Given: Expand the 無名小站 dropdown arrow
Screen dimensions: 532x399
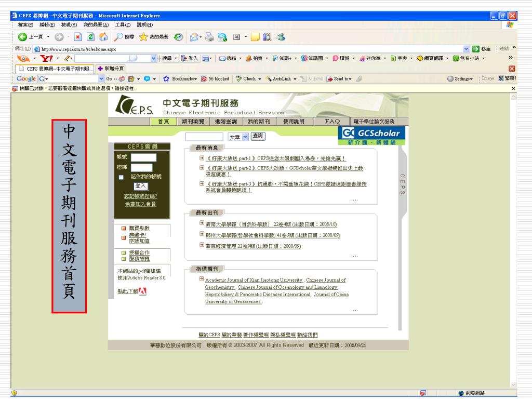Looking at the screenshot, I should pyautogui.click(x=484, y=58).
